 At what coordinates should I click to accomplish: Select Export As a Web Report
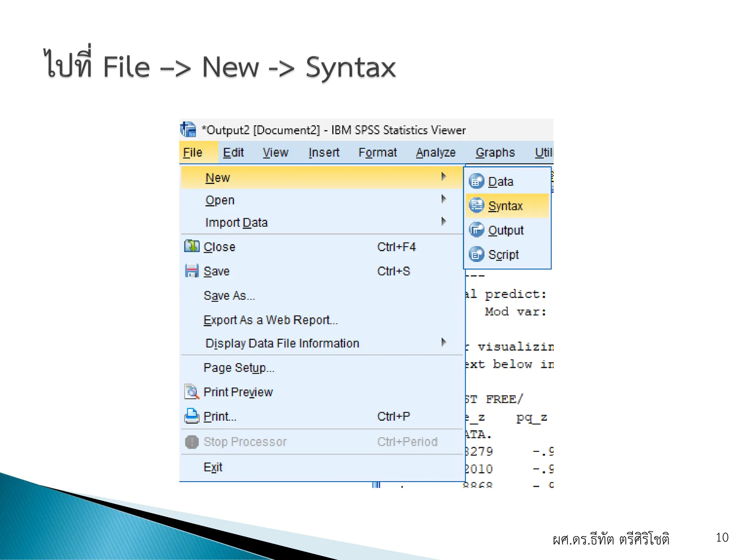pos(270,320)
